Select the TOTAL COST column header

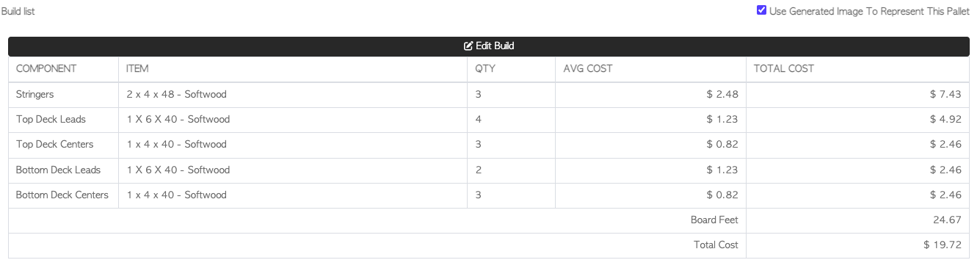pos(784,69)
